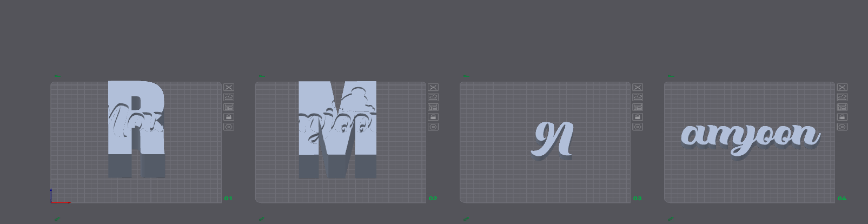This screenshot has width=868, height=224.
Task: Auto-orient objects on plate 01
Action: 229,97
